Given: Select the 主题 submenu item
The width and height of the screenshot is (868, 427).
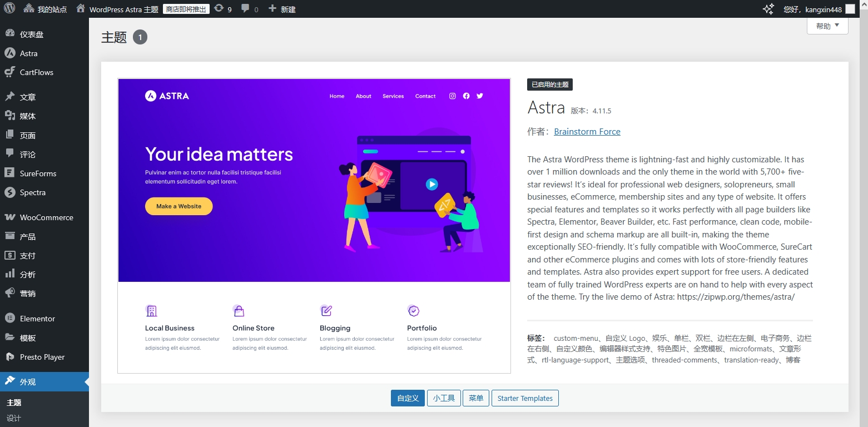Looking at the screenshot, I should point(14,403).
